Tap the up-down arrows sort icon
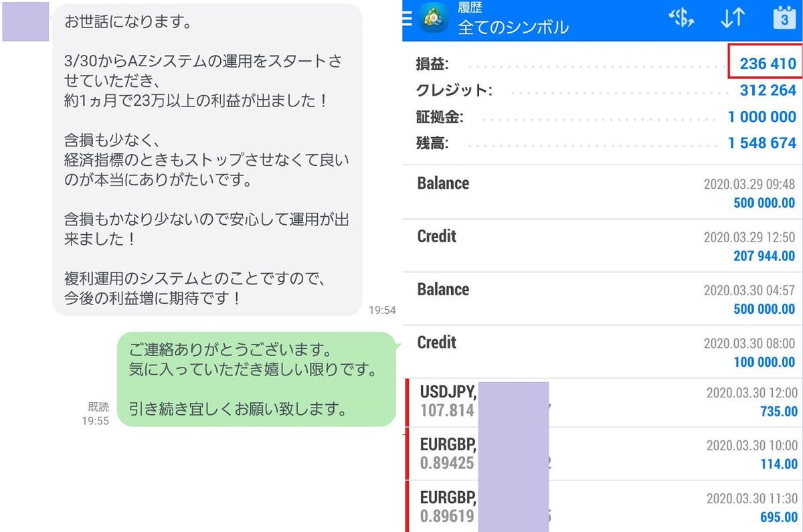This screenshot has height=532, width=803. click(x=733, y=19)
